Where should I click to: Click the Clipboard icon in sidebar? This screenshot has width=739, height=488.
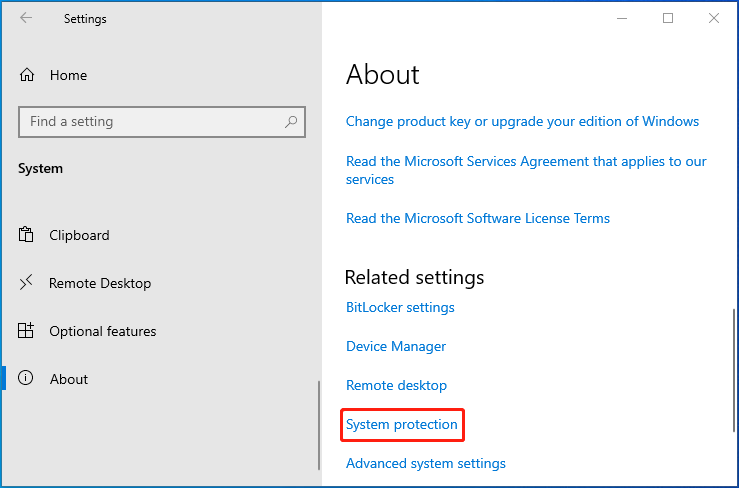click(26, 234)
